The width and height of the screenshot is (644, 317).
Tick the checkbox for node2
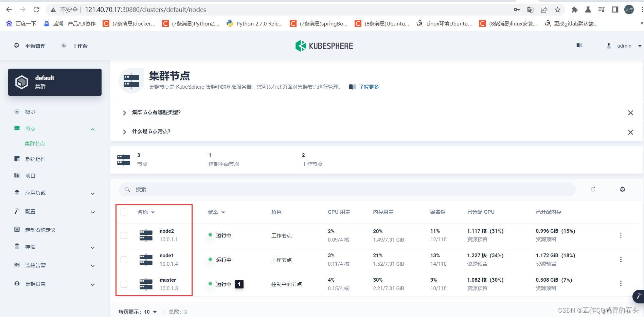pyautogui.click(x=124, y=235)
